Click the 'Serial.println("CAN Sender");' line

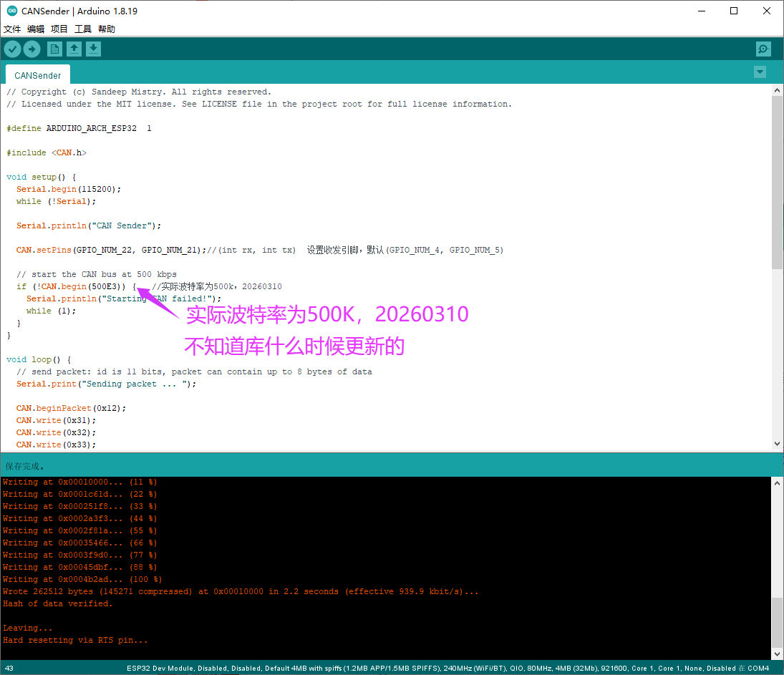tap(89, 225)
